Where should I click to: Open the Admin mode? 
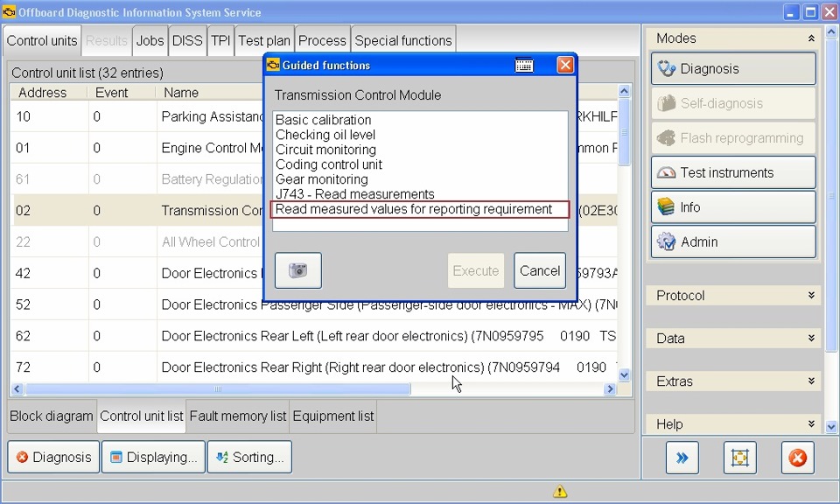click(733, 242)
